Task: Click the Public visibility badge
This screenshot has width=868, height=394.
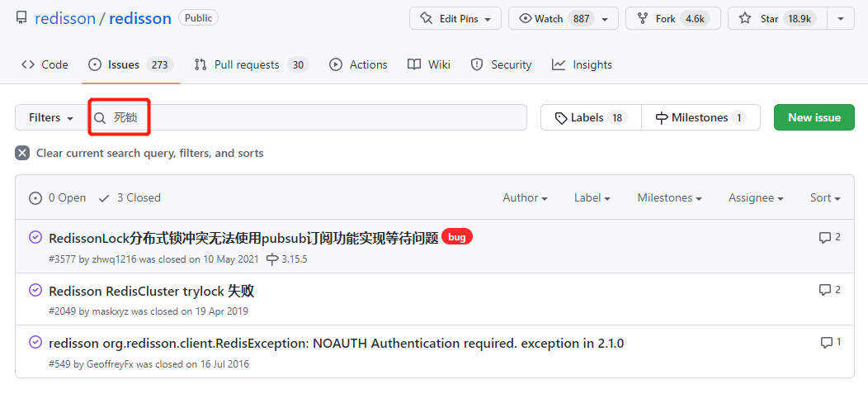Action: [198, 17]
